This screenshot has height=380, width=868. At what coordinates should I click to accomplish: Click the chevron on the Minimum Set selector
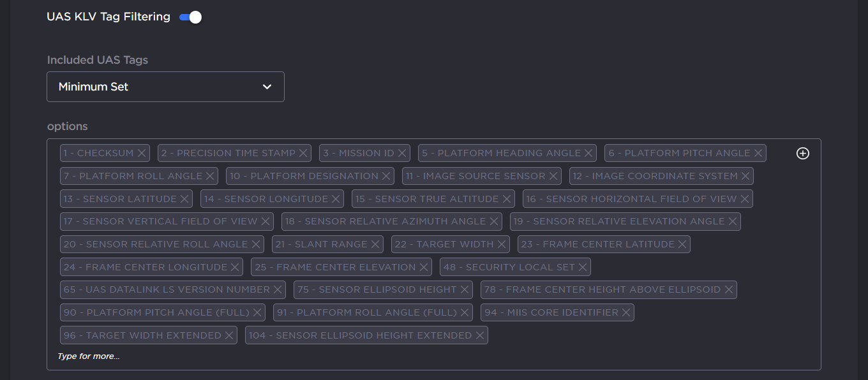(x=267, y=86)
